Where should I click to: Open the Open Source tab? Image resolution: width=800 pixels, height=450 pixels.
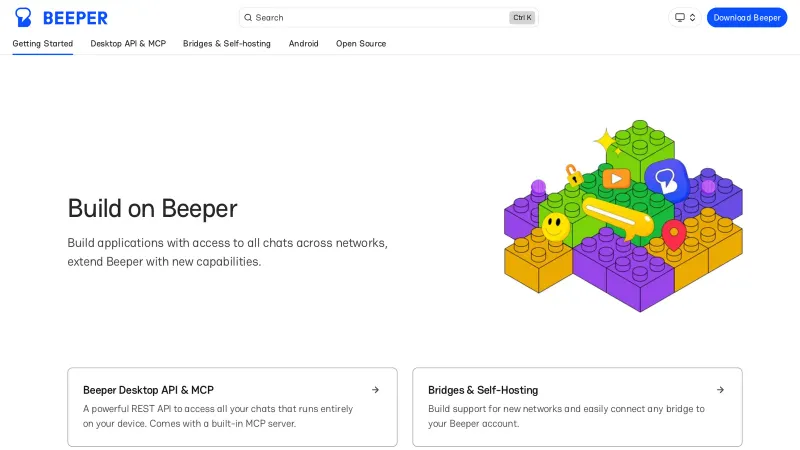tap(361, 44)
